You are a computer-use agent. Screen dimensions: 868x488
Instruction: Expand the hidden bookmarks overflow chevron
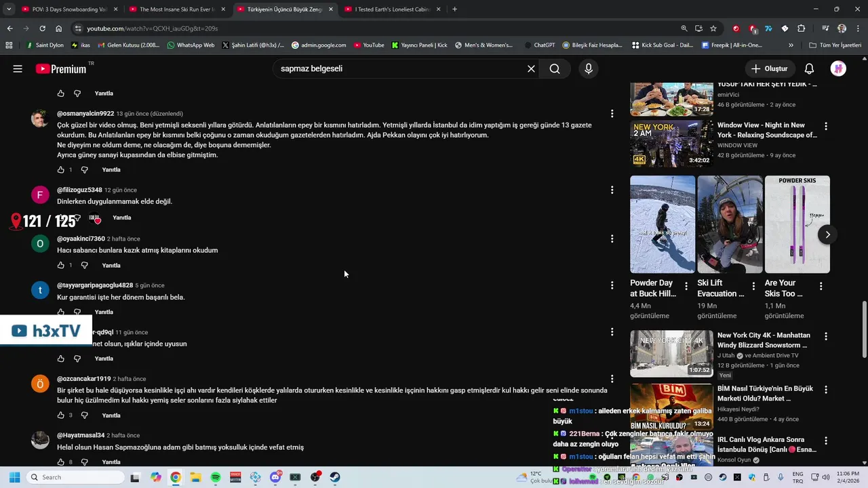point(791,45)
